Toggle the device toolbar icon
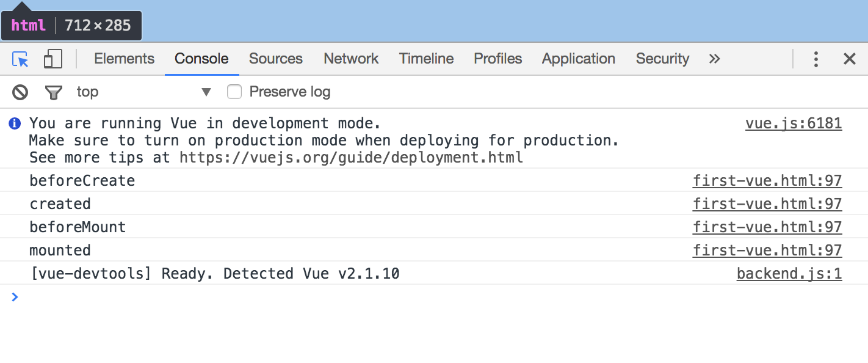This screenshot has height=363, width=868. tap(52, 59)
